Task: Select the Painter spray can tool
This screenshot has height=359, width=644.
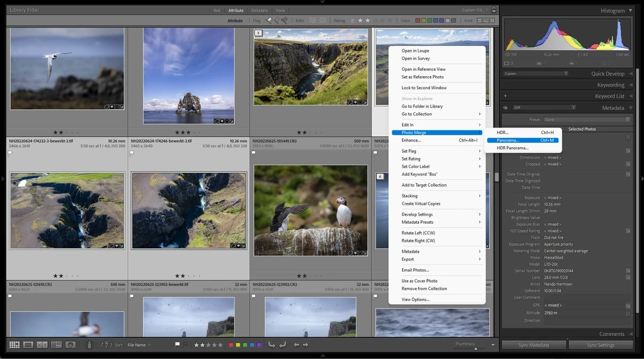Action: tap(89, 345)
